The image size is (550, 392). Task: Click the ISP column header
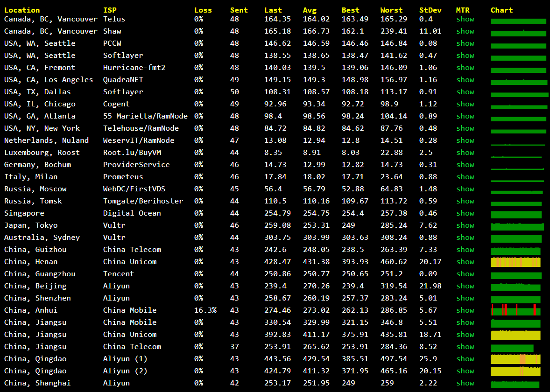pyautogui.click(x=110, y=10)
